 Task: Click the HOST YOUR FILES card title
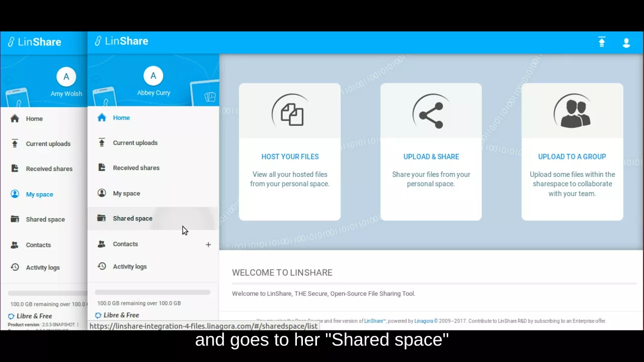(290, 157)
